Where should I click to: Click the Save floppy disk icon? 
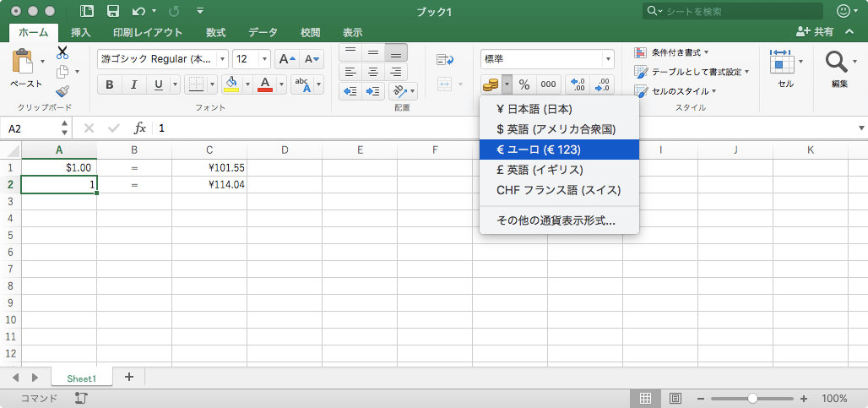point(113,11)
